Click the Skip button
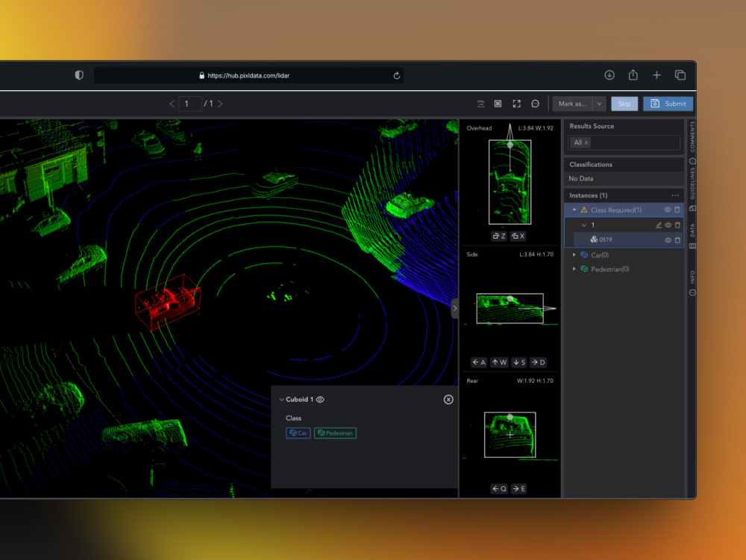 pyautogui.click(x=624, y=104)
